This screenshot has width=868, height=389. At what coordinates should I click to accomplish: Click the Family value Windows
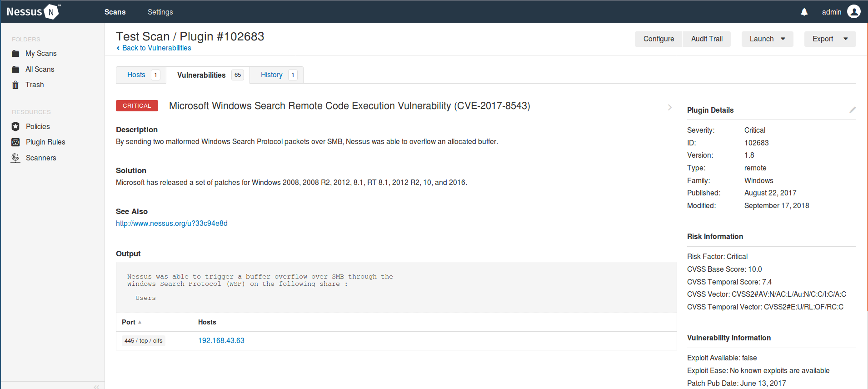pos(759,181)
